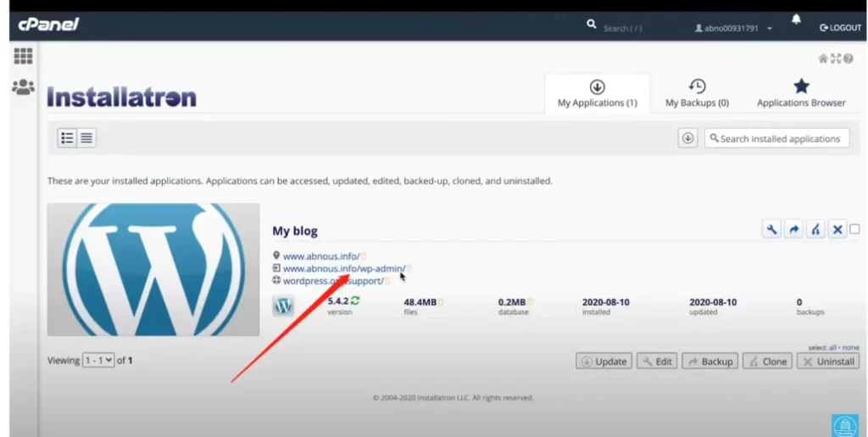This screenshot has width=868, height=437.
Task: Open www.abnous.info/wp-admin/ link
Action: point(344,269)
